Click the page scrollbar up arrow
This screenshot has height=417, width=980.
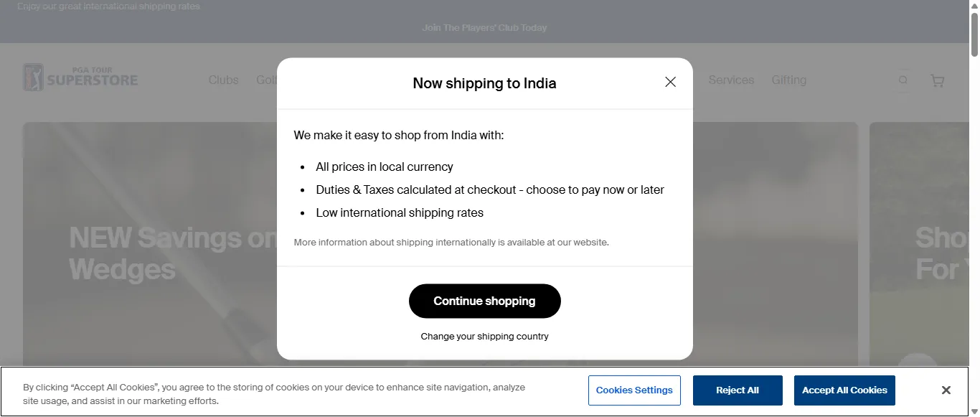coord(974,5)
